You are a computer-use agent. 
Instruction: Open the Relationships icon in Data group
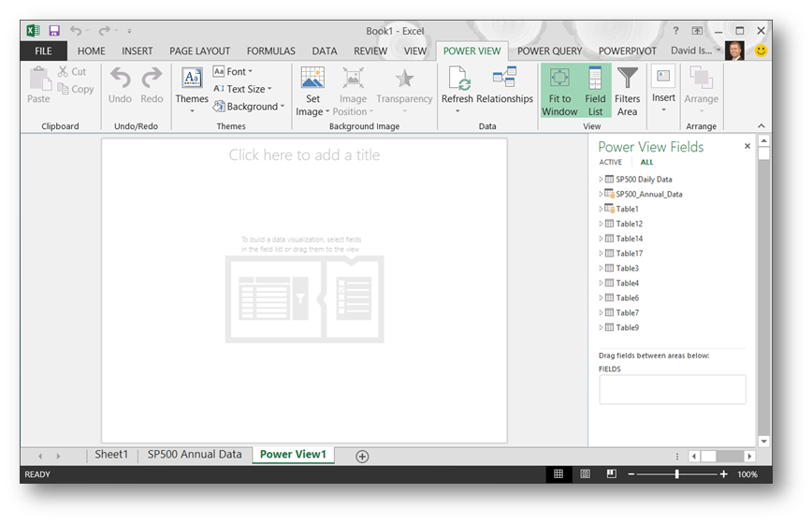pyautogui.click(x=504, y=77)
